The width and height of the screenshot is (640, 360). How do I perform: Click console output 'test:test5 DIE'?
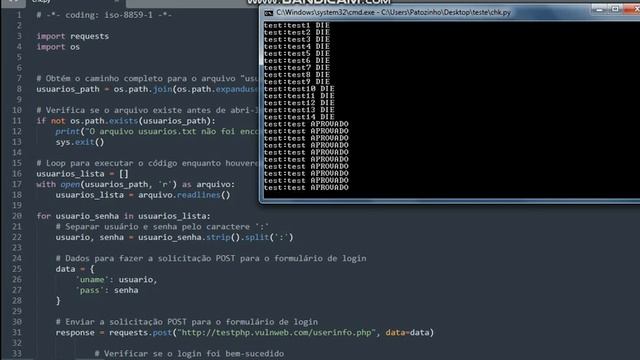pos(297,54)
